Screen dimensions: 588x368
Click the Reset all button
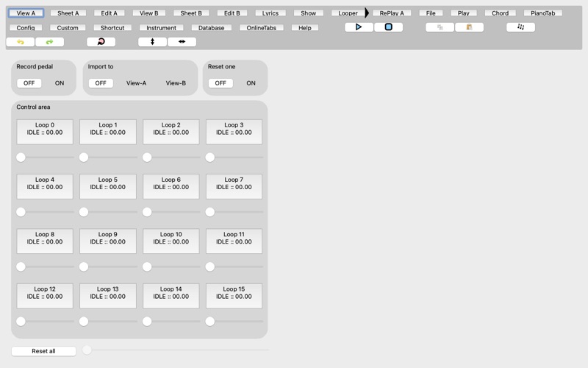pyautogui.click(x=43, y=351)
